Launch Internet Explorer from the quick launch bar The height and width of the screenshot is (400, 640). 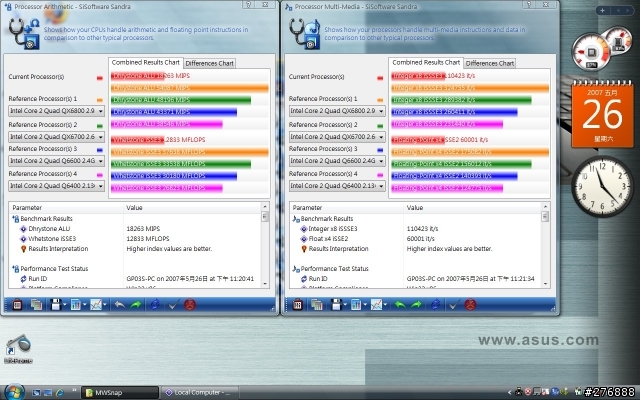(60, 393)
